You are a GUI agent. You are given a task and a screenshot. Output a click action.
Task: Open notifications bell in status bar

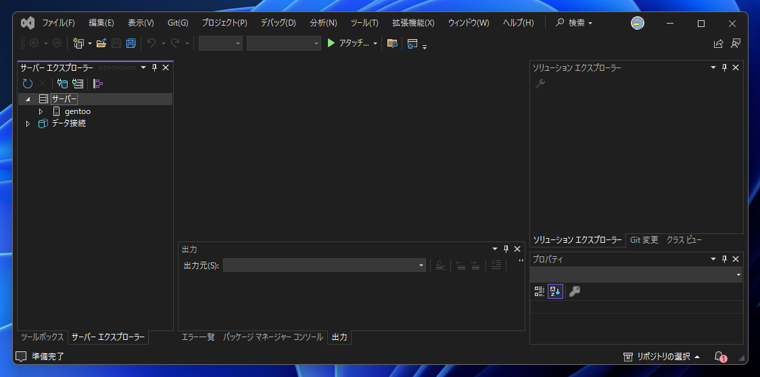720,357
